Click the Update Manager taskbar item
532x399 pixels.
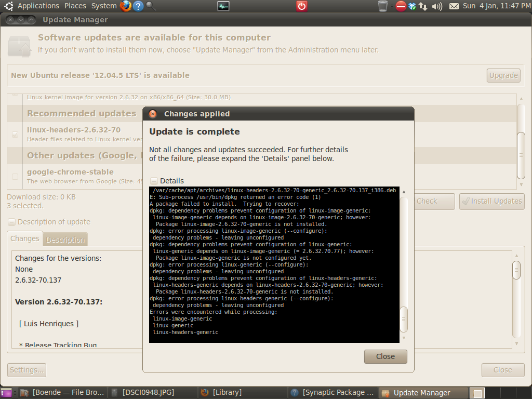coord(422,393)
